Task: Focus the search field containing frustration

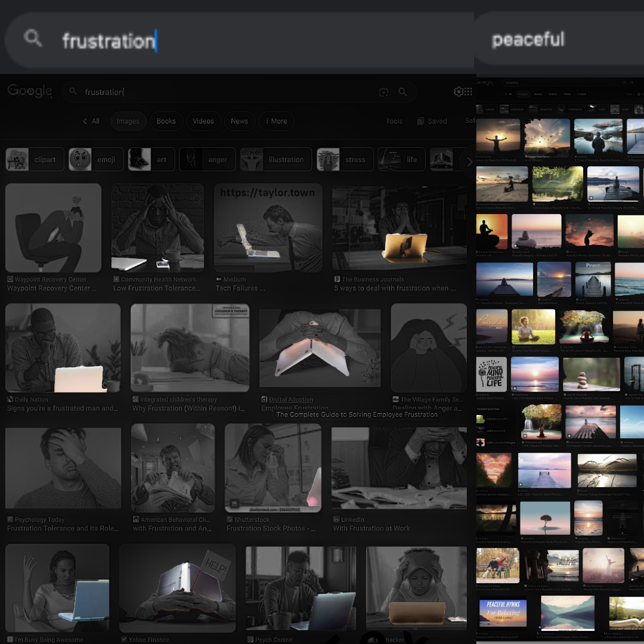Action: [x=227, y=92]
